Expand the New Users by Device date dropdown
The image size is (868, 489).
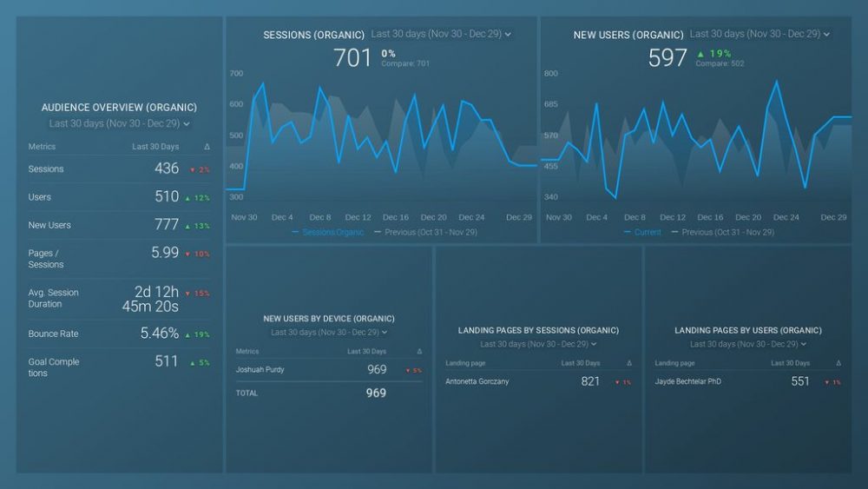pos(328,333)
